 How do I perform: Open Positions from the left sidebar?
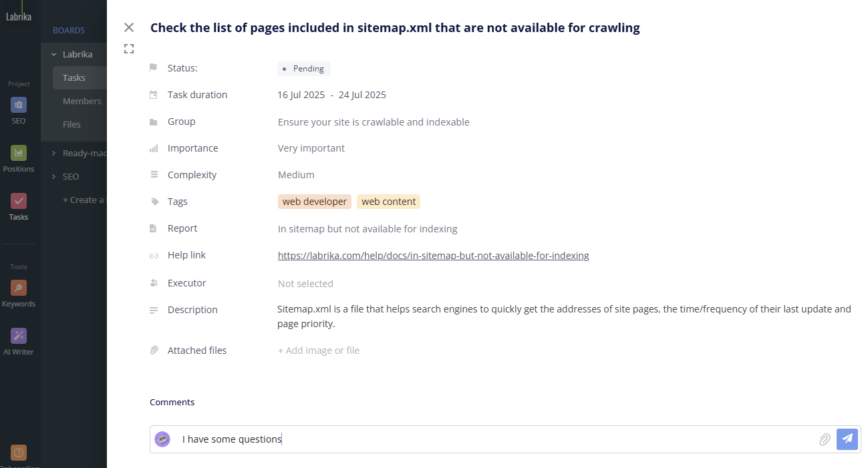point(19,154)
